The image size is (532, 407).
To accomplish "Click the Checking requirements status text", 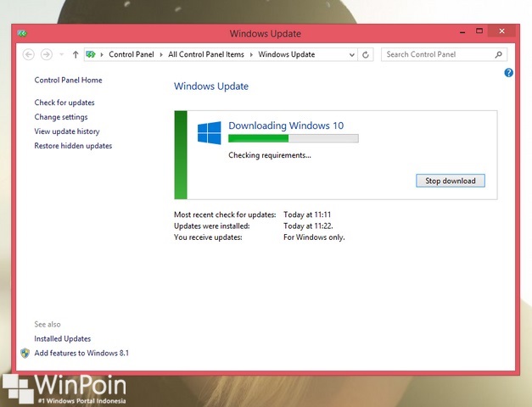I will click(x=269, y=155).
